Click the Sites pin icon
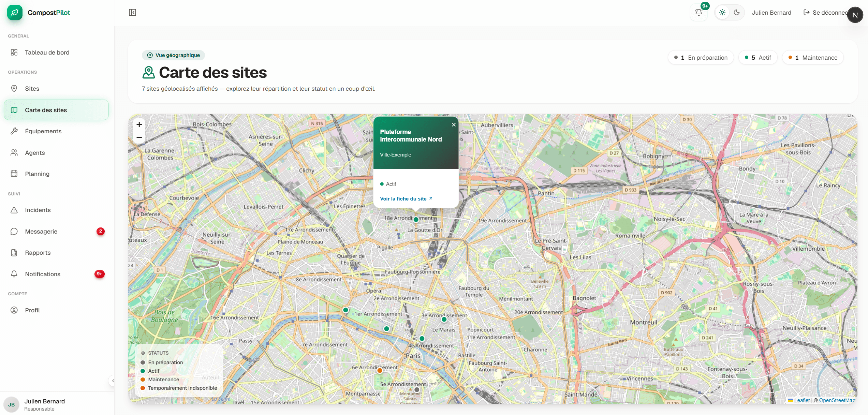The height and width of the screenshot is (415, 868). coord(14,89)
